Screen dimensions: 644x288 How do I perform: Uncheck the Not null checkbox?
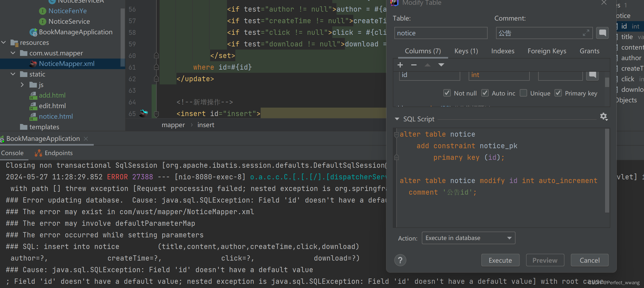click(447, 93)
